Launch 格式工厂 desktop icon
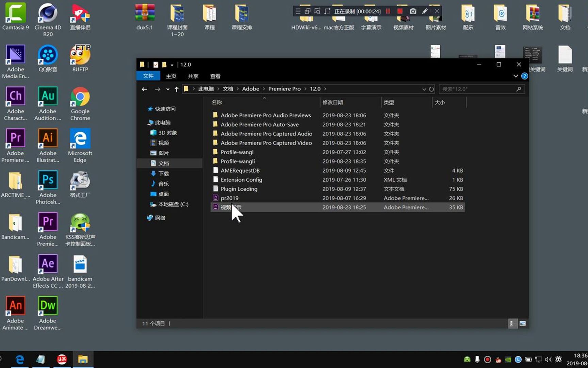This screenshot has width=588, height=368. (80, 184)
